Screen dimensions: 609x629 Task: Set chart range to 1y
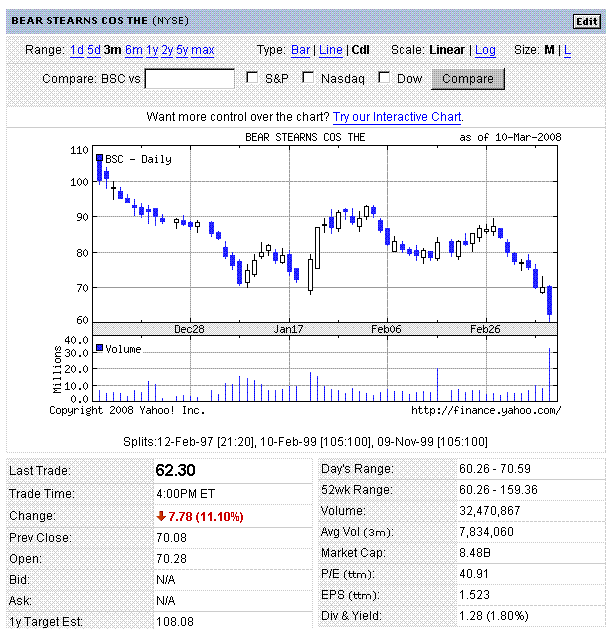point(152,50)
